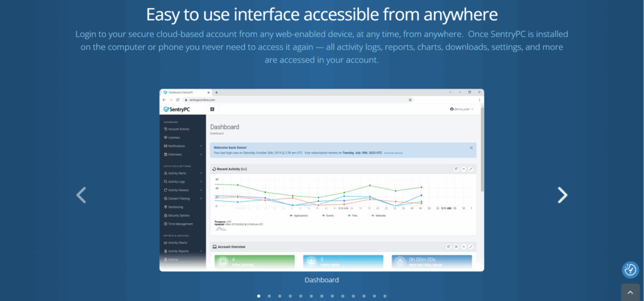Screen dimensions: 644x301
Task: Click the Past 24h Total Usage card
Action: (431, 262)
